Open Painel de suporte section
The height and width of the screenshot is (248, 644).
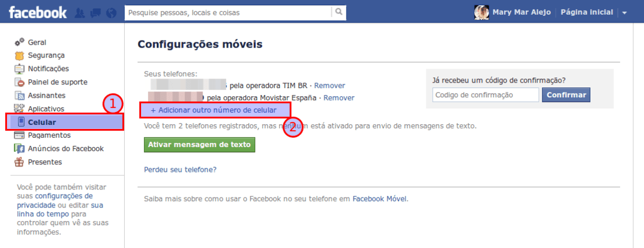(x=57, y=82)
